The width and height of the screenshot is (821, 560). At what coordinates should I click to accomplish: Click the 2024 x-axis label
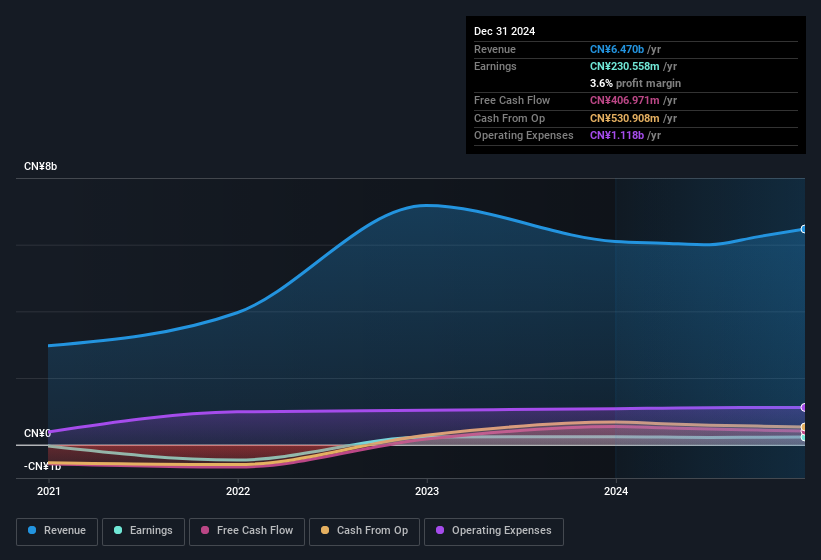616,491
